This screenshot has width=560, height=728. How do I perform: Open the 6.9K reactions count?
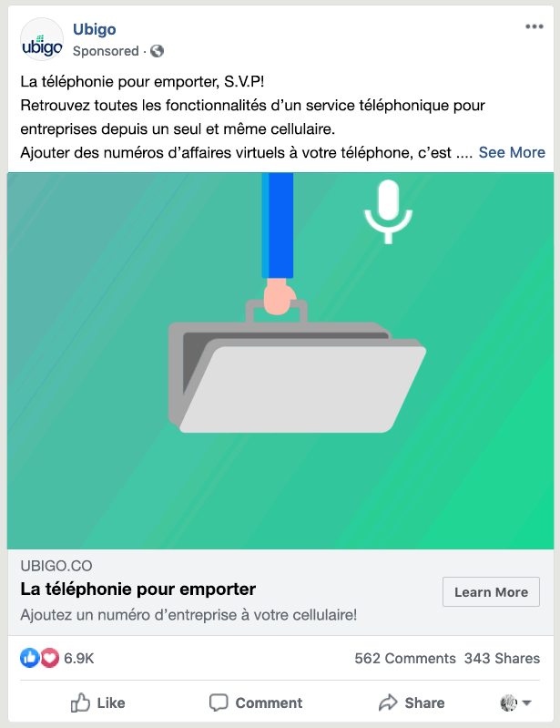point(79,659)
